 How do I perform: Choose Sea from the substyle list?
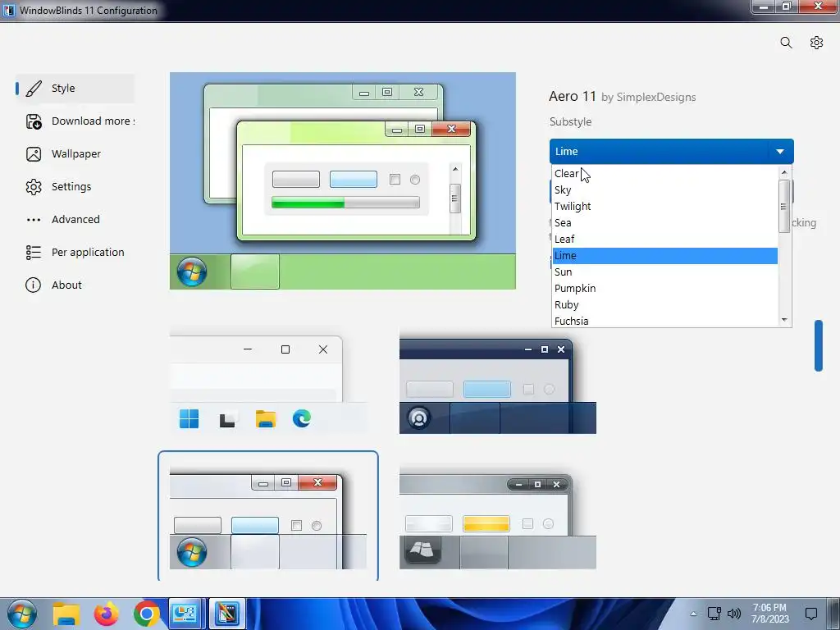664,223
